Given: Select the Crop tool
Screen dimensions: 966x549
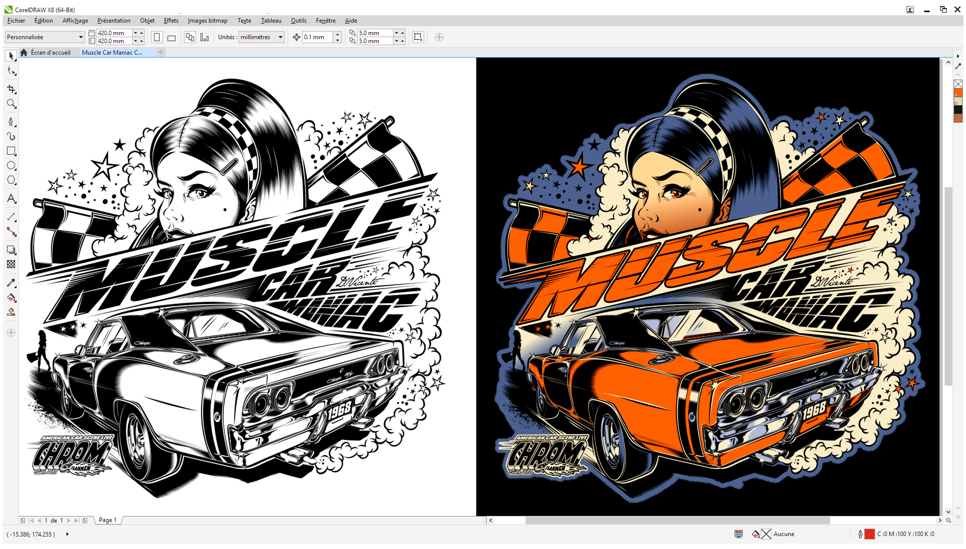Looking at the screenshot, I should coord(11,89).
